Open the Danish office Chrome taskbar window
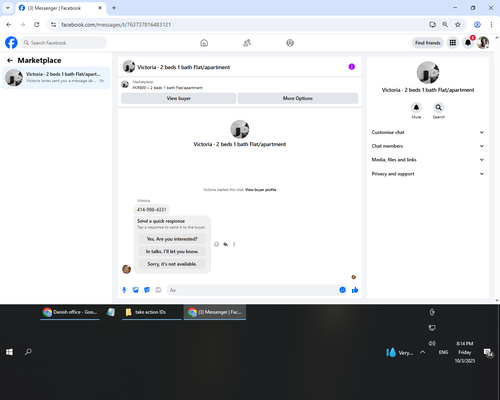The height and width of the screenshot is (400, 500). 70,312
